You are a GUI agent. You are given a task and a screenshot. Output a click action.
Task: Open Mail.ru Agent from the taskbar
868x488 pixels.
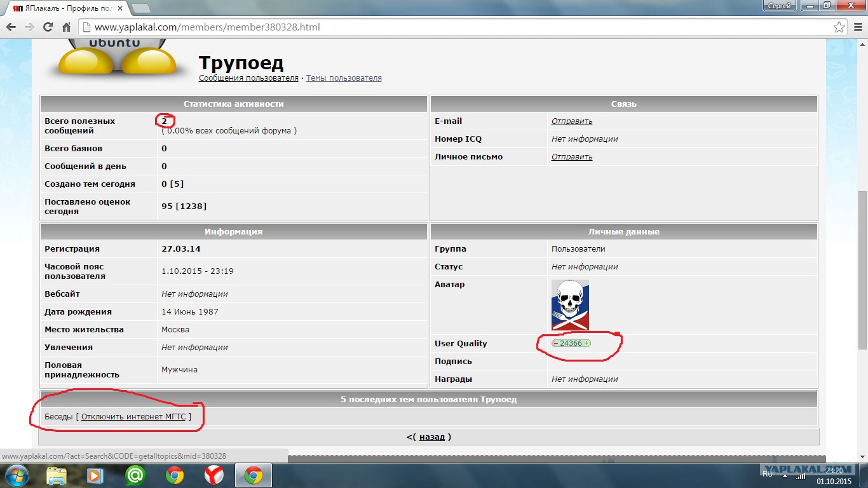tap(135, 475)
